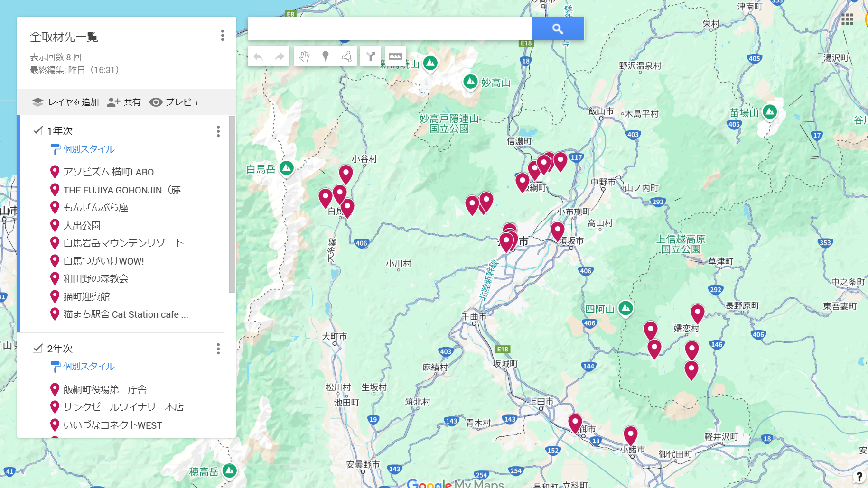Select 飯綱町役場第一庁舎 list entry

click(105, 389)
